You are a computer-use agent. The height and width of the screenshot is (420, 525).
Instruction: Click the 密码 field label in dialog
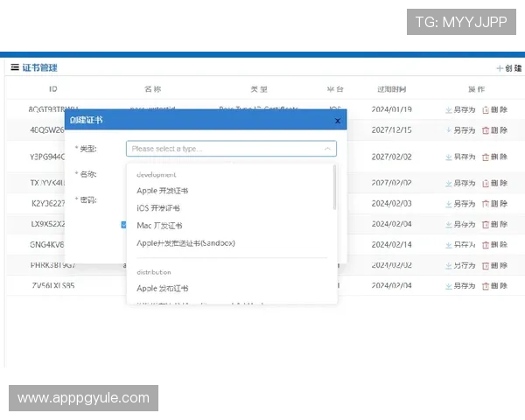86,200
